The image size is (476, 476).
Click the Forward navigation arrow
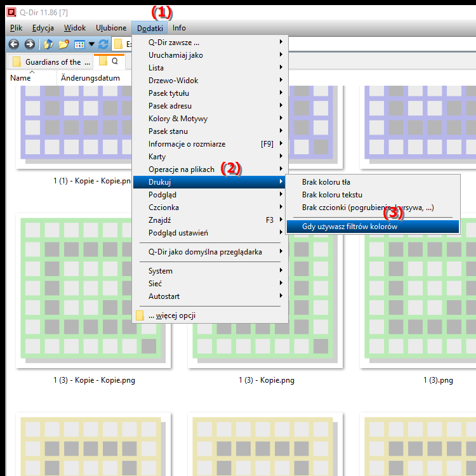[29, 44]
